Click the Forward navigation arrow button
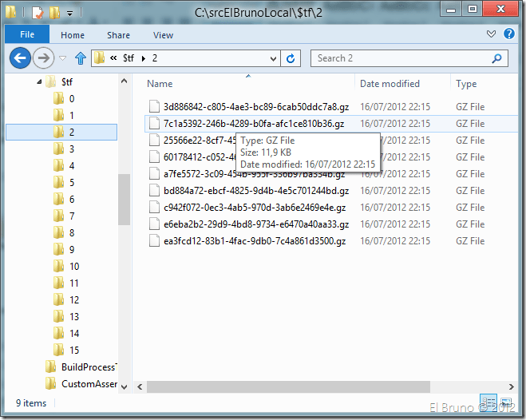 [45, 58]
